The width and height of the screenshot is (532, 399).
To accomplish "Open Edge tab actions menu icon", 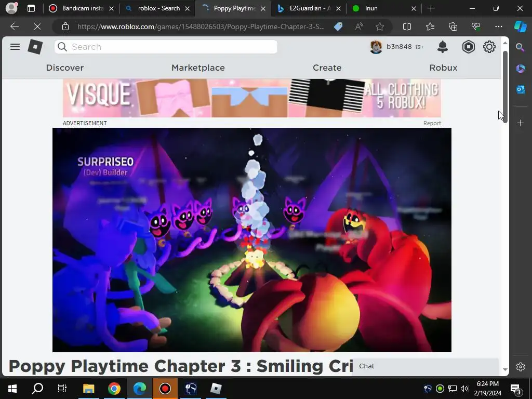I will [x=31, y=8].
